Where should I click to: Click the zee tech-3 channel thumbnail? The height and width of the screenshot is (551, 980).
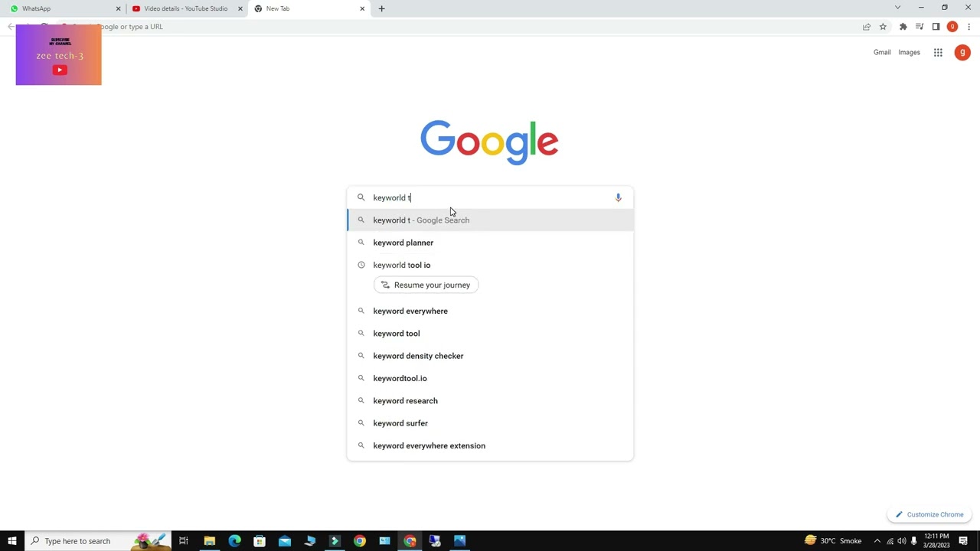(58, 55)
